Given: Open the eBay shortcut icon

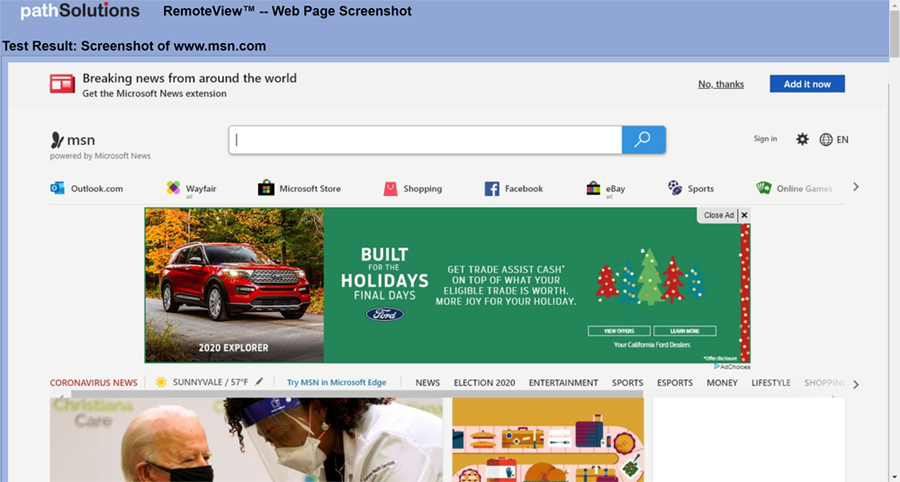Looking at the screenshot, I should (593, 188).
